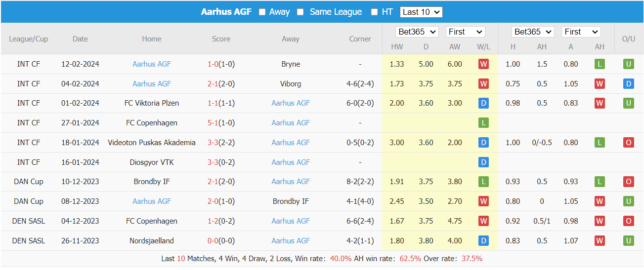This screenshot has height=270, width=644.
Task: Click corner stats 8-2(2-2) for Brondby match
Action: pos(360,182)
